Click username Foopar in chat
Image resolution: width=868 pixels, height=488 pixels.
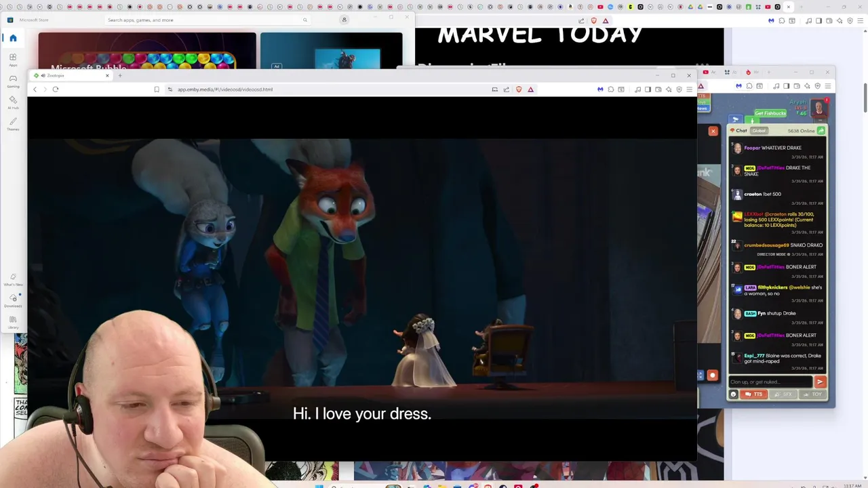(x=752, y=148)
